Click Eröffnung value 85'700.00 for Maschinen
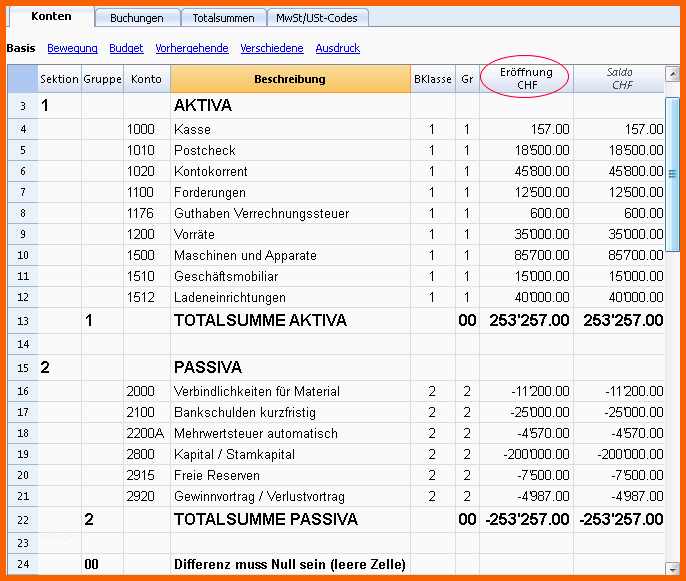Viewport: 686px width, 581px height. click(x=526, y=255)
